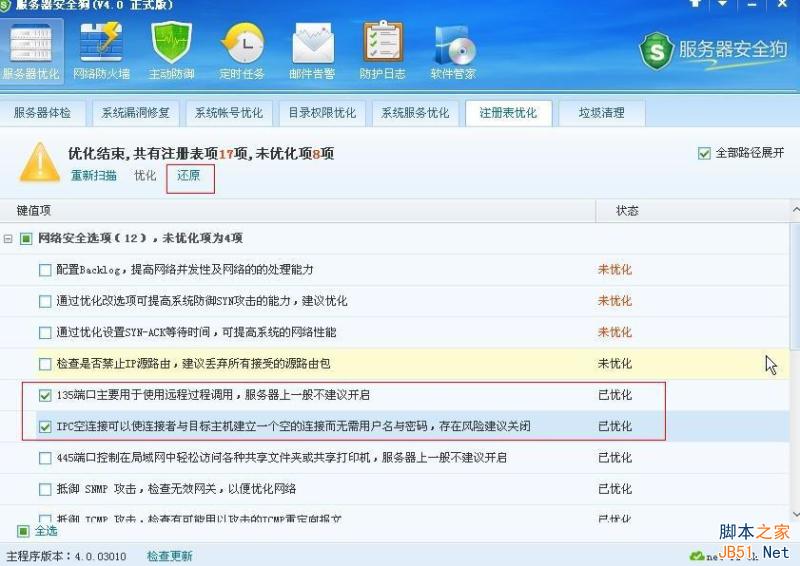Click the yellow warning triangle icon
The width and height of the screenshot is (800, 566).
tap(40, 162)
